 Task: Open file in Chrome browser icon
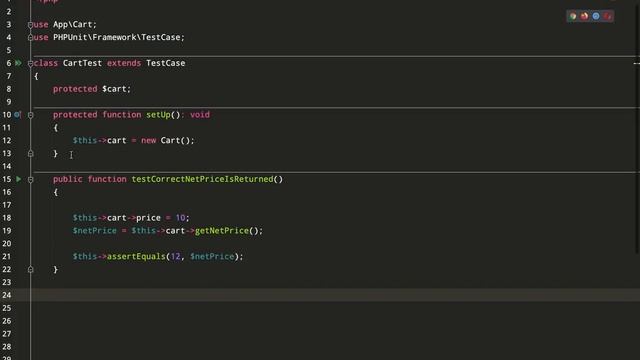[x=573, y=16]
